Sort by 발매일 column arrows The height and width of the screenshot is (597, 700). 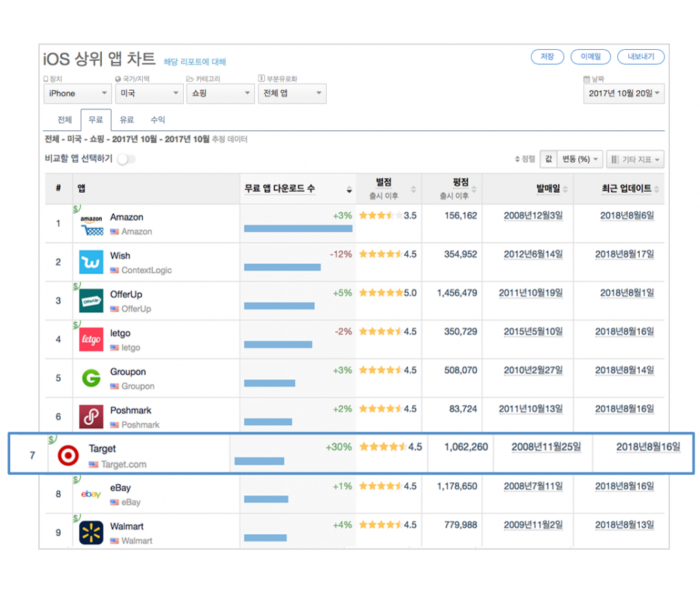tap(565, 189)
